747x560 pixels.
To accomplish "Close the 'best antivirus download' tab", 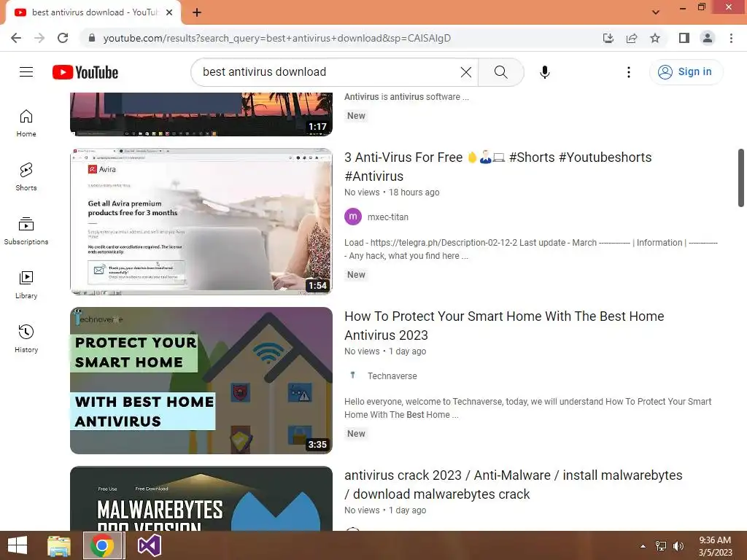I will tap(169, 12).
